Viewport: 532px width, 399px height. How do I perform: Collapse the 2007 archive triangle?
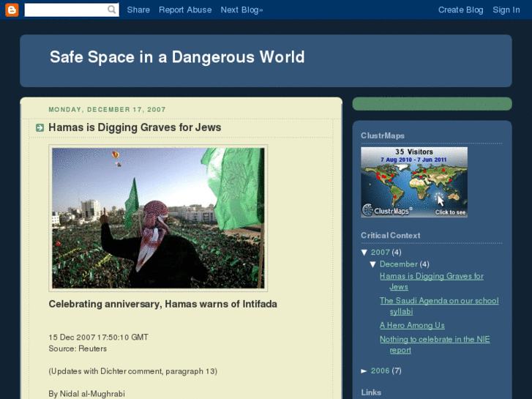(x=364, y=253)
